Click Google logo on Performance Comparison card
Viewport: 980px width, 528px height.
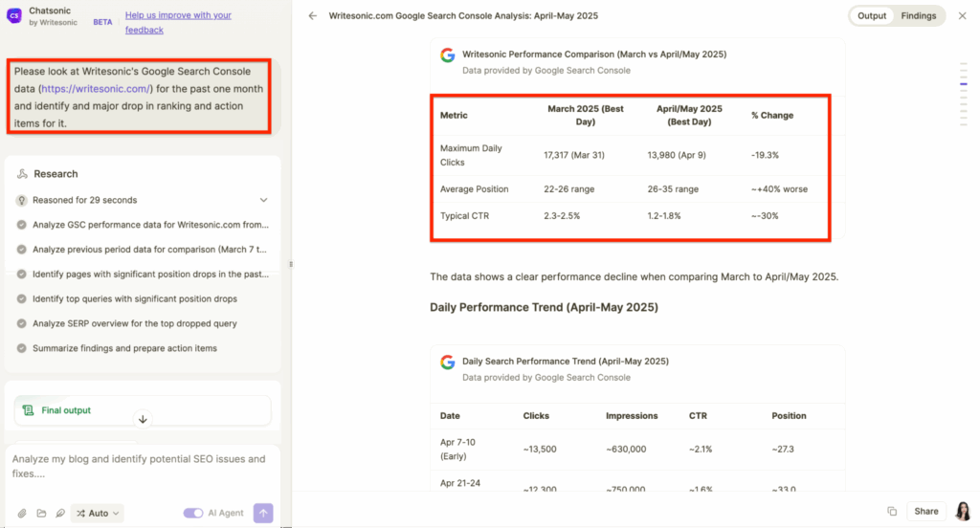pos(448,55)
